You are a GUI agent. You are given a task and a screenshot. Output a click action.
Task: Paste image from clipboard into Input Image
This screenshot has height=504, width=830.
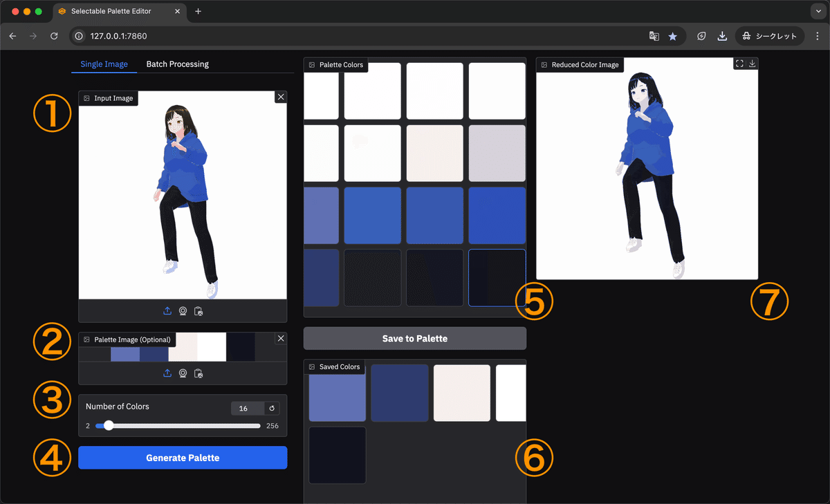[x=199, y=310]
